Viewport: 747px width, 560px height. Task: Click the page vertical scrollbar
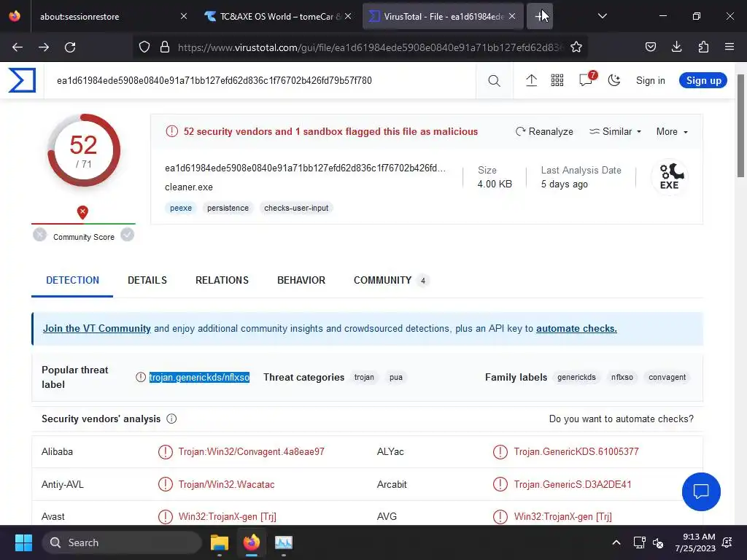[x=740, y=125]
